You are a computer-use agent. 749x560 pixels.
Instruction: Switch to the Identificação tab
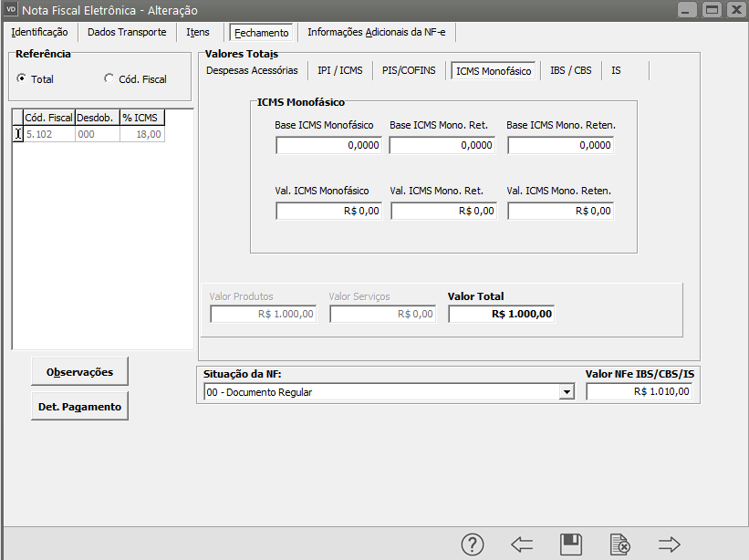pyautogui.click(x=39, y=32)
